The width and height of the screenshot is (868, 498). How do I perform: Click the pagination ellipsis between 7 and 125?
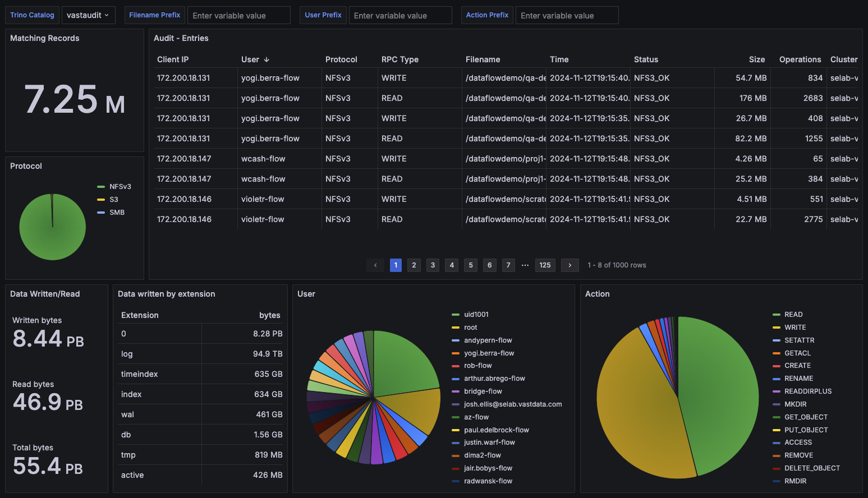525,265
